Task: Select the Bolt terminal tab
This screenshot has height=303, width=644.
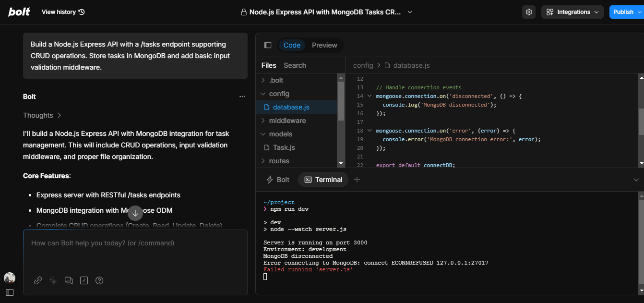Action: pyautogui.click(x=278, y=179)
